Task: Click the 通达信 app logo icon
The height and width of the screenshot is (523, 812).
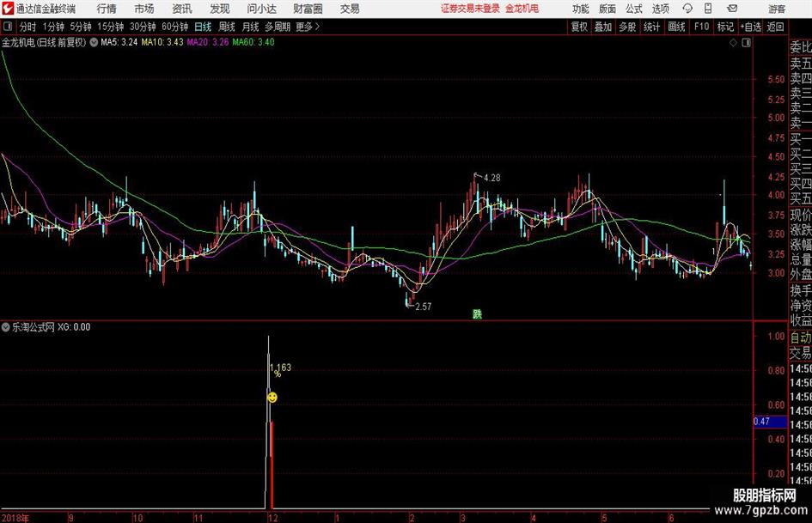Action: [x=7, y=9]
